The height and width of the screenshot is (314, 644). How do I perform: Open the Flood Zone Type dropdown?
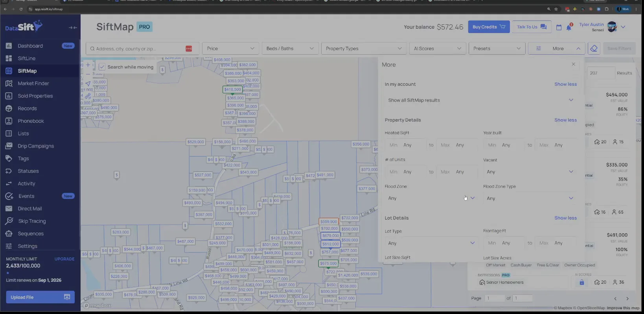[530, 198]
